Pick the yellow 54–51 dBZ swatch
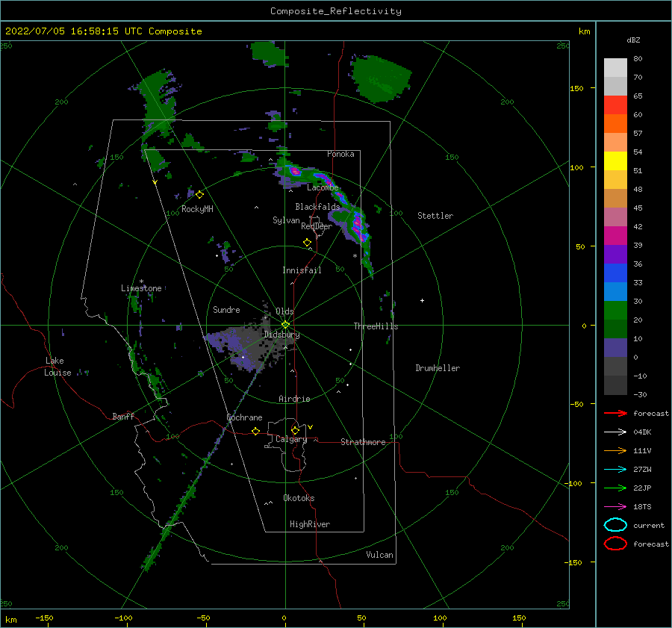This screenshot has width=672, height=628. point(615,161)
